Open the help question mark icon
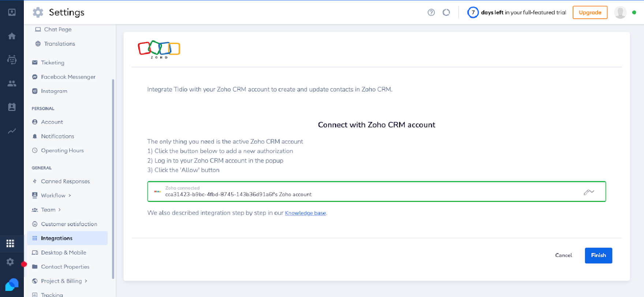Screen dimensions: 644x297 coord(431,12)
